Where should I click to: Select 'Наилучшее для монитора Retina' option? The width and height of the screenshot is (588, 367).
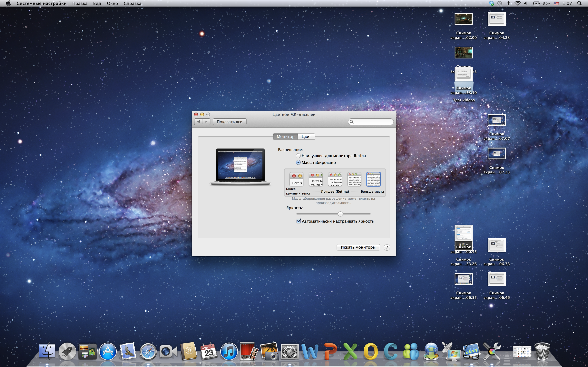[298, 156]
